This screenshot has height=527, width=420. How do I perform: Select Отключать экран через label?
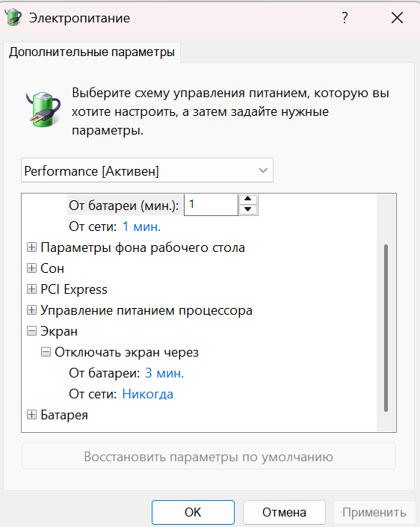[126, 352]
